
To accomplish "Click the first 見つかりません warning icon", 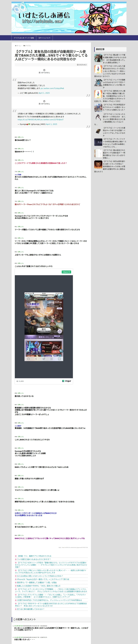I will 44,70.
